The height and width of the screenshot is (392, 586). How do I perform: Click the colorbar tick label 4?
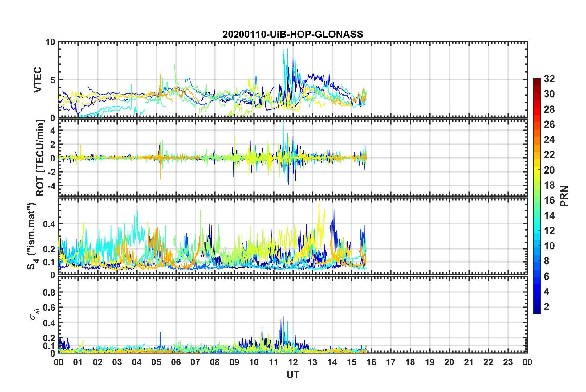(x=547, y=292)
